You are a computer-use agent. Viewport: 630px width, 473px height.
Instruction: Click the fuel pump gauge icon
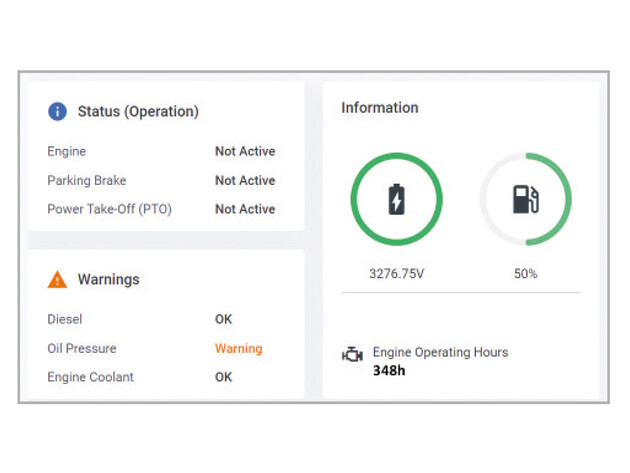click(526, 200)
